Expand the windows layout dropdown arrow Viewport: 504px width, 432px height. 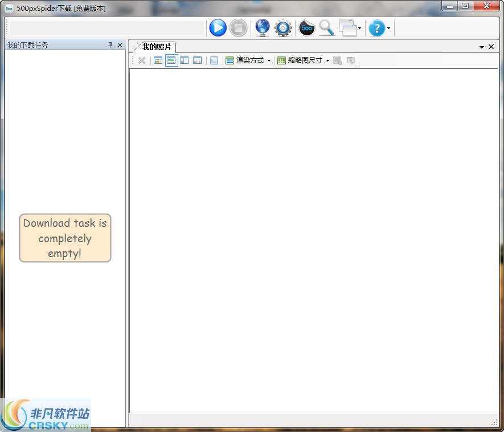pos(360,28)
